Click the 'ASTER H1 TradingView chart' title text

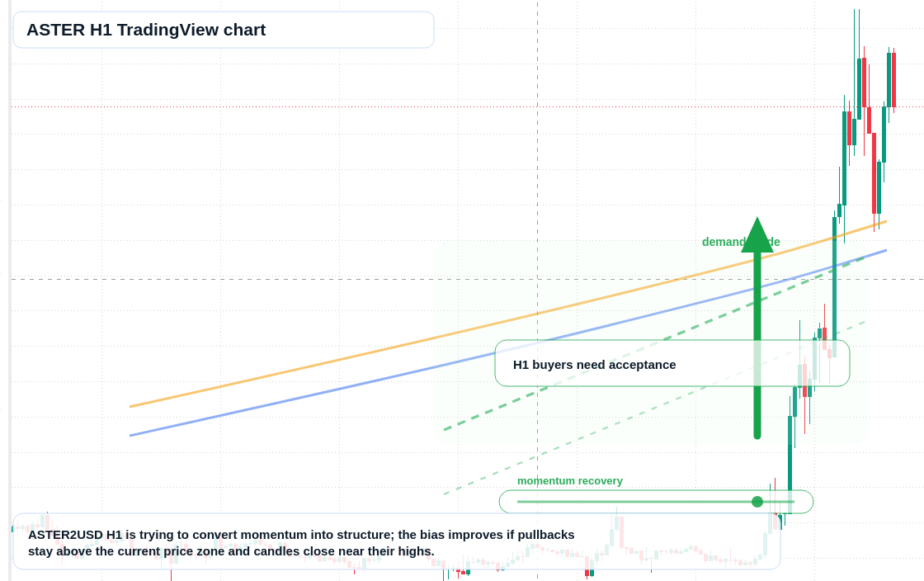pyautogui.click(x=146, y=30)
